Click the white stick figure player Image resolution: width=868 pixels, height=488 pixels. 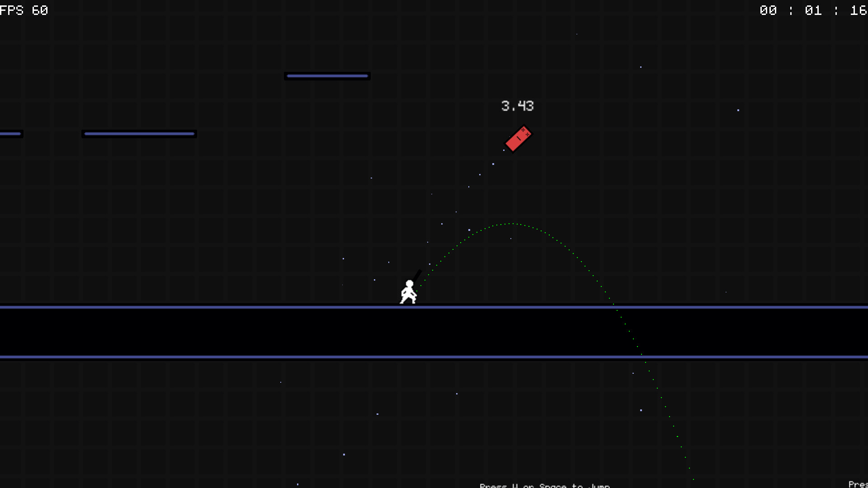click(408, 292)
